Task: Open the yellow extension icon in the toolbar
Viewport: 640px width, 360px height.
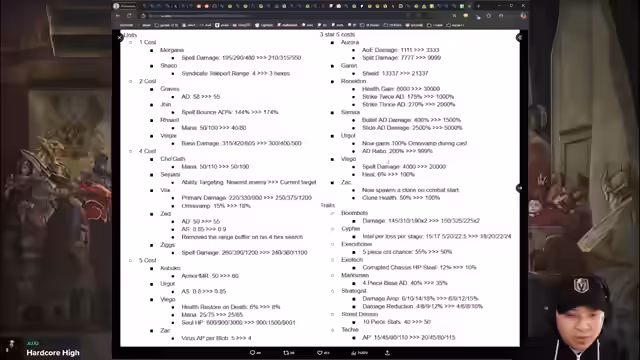Action: pos(466,16)
